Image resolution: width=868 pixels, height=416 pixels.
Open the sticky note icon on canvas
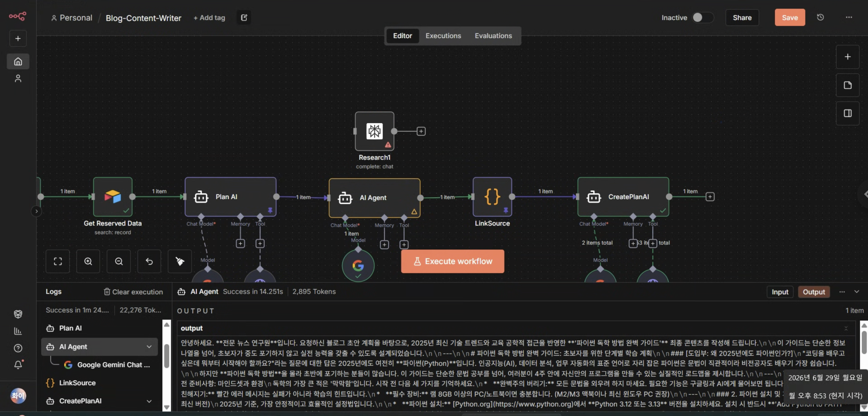pyautogui.click(x=847, y=85)
